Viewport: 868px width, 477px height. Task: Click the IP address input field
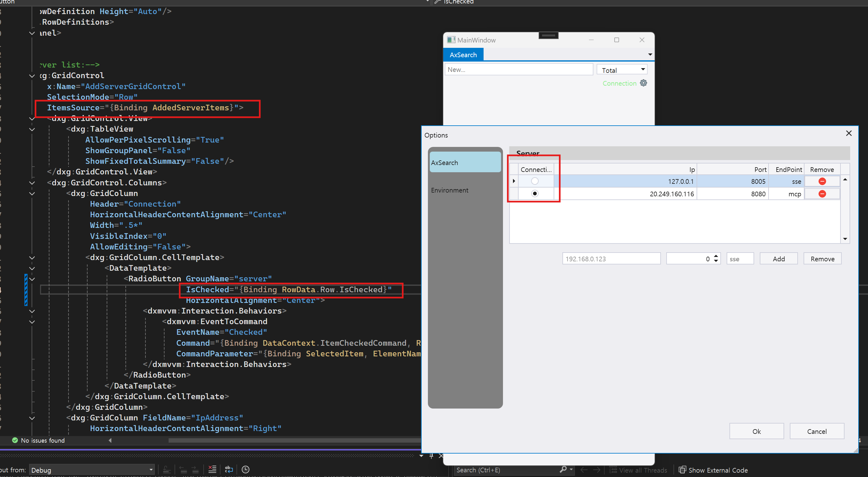[611, 259]
